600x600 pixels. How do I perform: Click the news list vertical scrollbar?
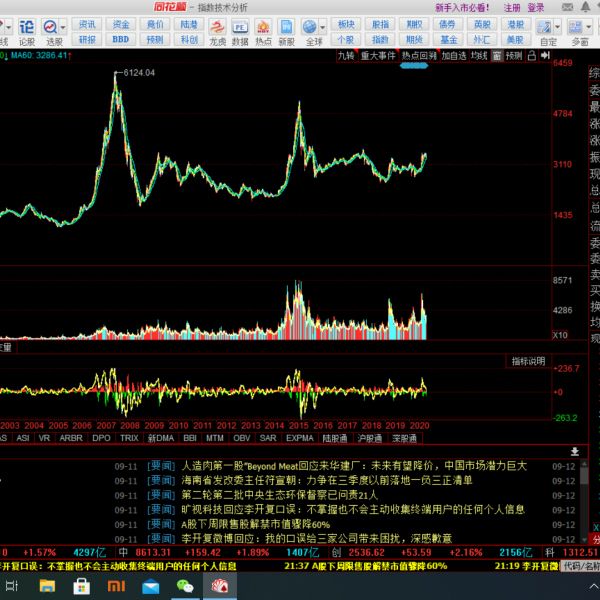click(584, 502)
